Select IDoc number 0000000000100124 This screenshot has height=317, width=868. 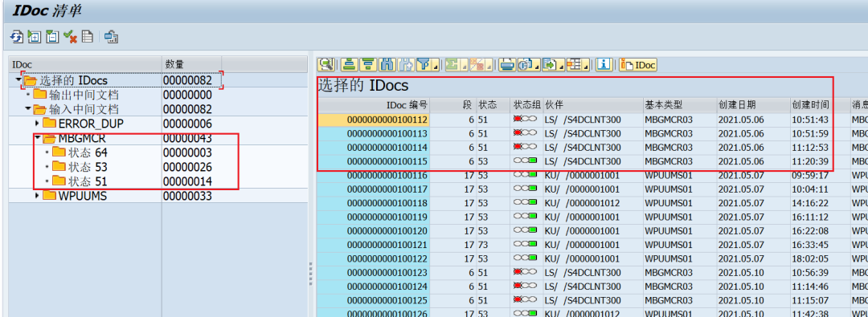(x=374, y=287)
